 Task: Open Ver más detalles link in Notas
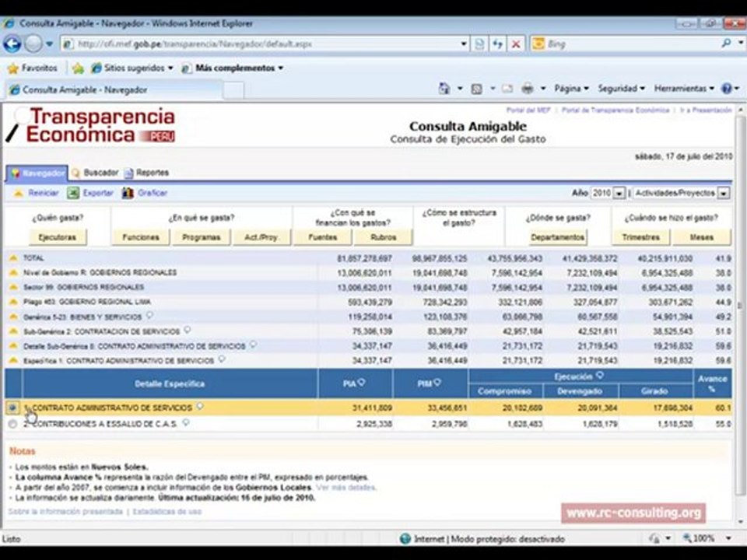[346, 488]
